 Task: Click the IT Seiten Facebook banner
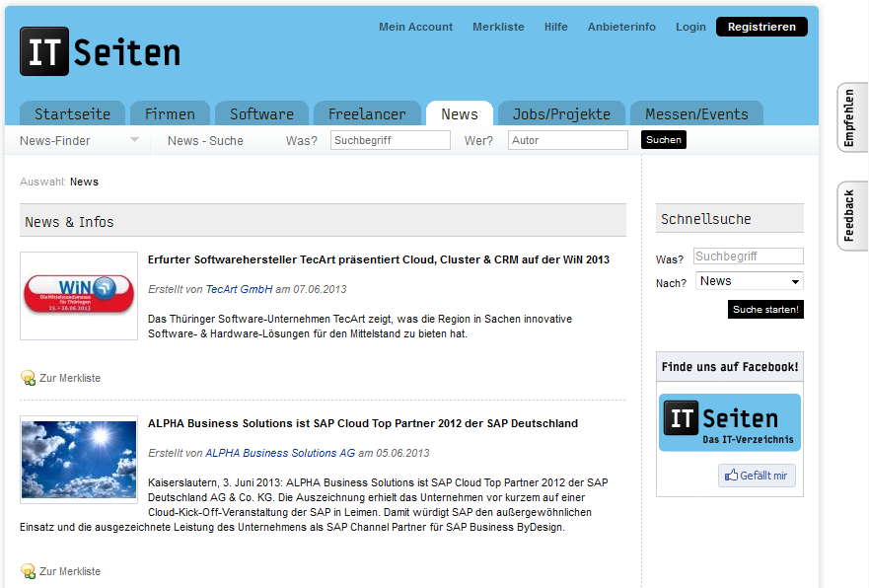point(729,422)
